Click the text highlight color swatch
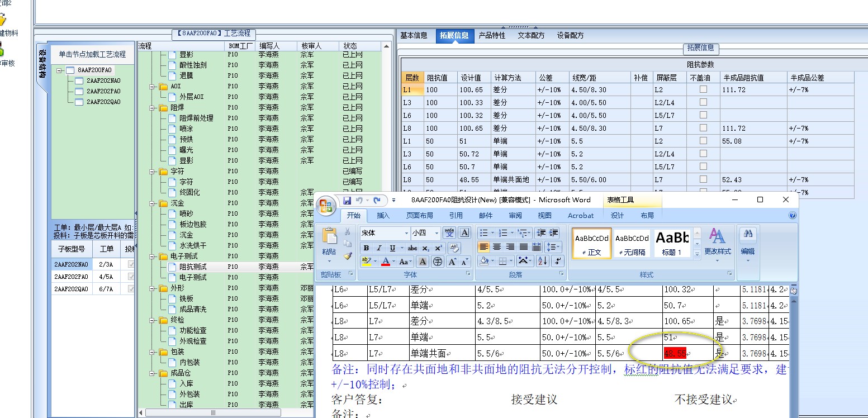 (x=366, y=261)
